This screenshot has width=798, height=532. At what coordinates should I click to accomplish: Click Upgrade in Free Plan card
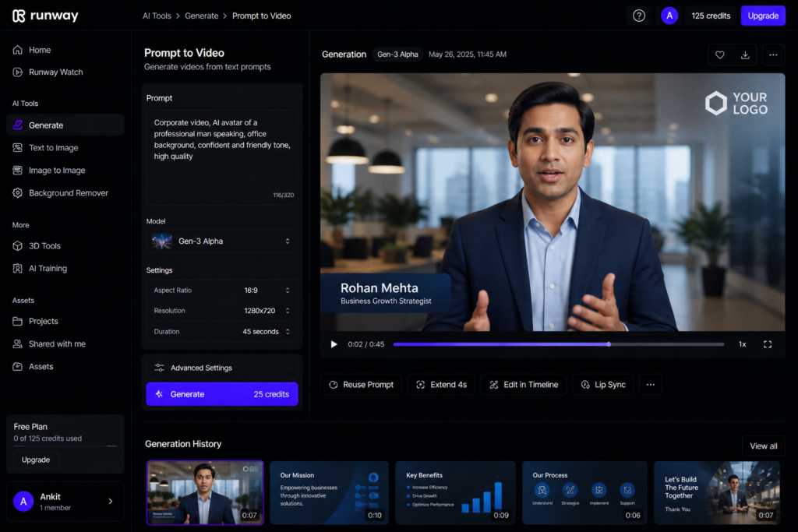(36, 460)
